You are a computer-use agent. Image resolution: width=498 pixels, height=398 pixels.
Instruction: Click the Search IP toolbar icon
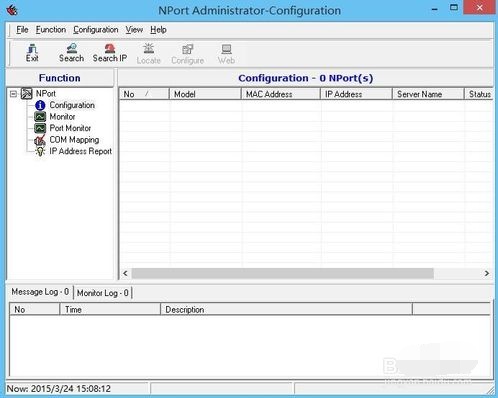click(x=110, y=48)
